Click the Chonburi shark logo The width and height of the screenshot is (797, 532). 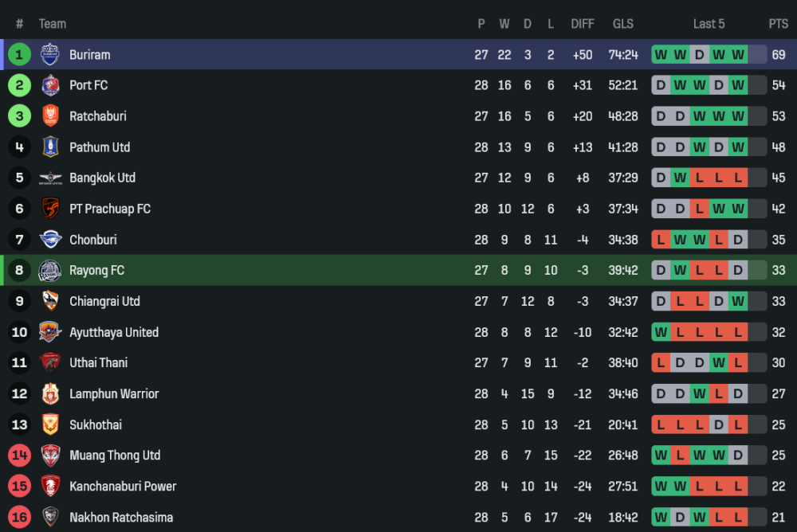click(x=50, y=240)
